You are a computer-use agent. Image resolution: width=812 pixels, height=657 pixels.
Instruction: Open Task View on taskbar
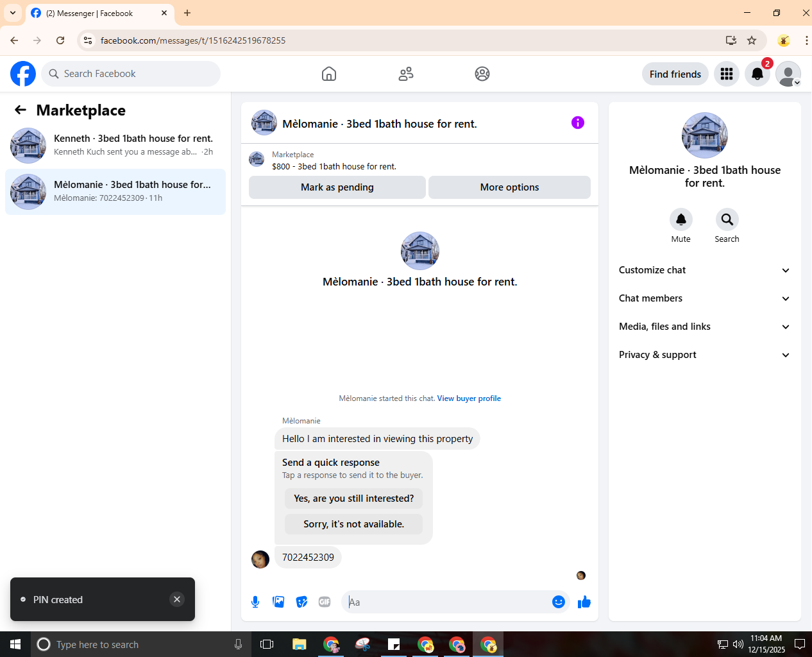point(267,644)
